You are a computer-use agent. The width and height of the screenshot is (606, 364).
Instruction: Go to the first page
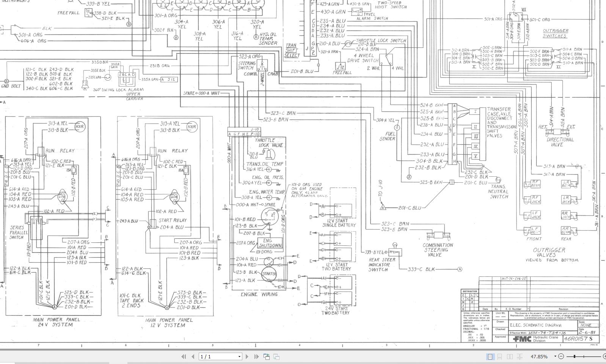pyautogui.click(x=184, y=356)
